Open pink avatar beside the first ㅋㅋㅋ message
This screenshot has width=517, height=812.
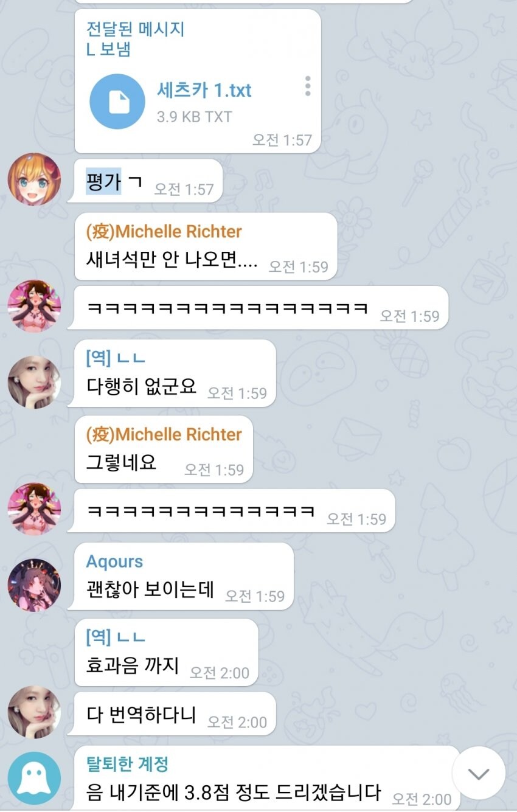click(34, 306)
